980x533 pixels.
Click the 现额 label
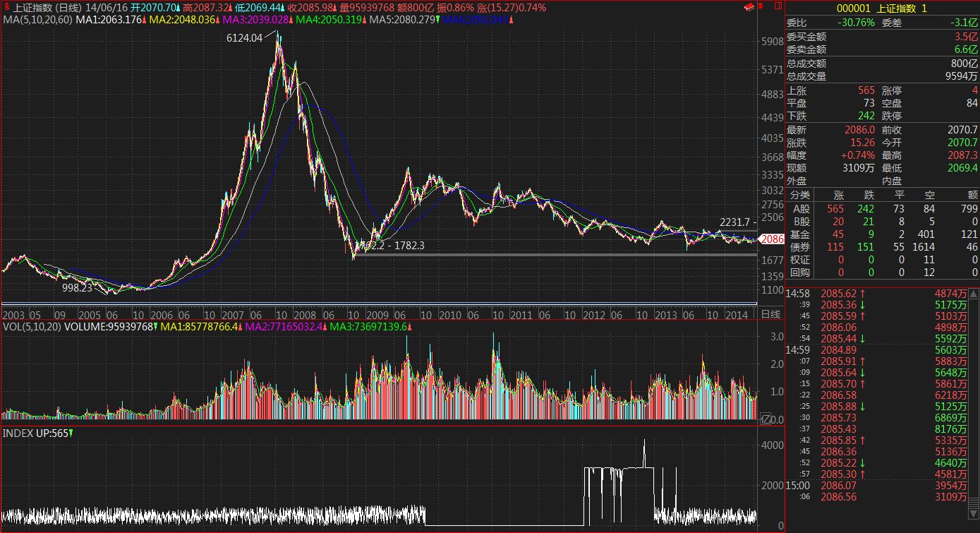point(797,168)
